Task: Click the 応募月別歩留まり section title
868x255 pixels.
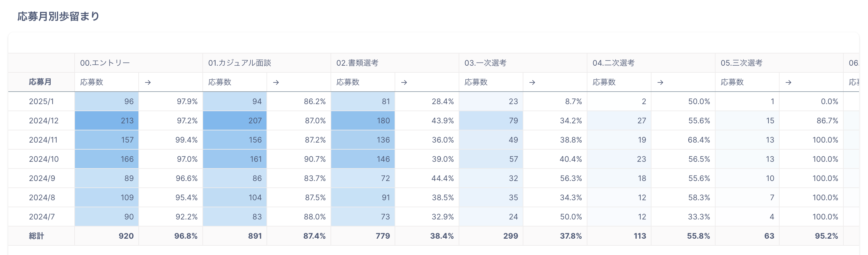Action: [58, 16]
